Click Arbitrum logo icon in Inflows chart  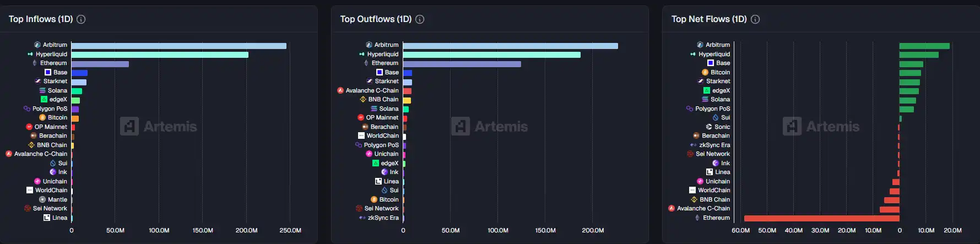37,45
